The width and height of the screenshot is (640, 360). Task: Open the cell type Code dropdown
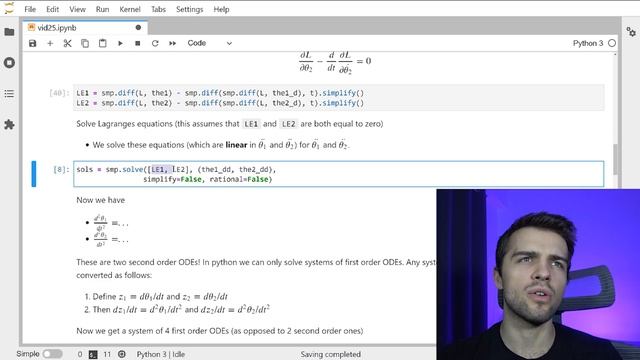[x=209, y=43]
